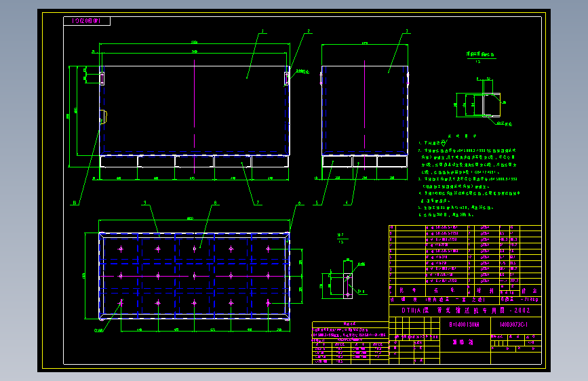Screen dimensions: 588x381
Task: Select the B=1400 text in title block
Action: pos(465,325)
